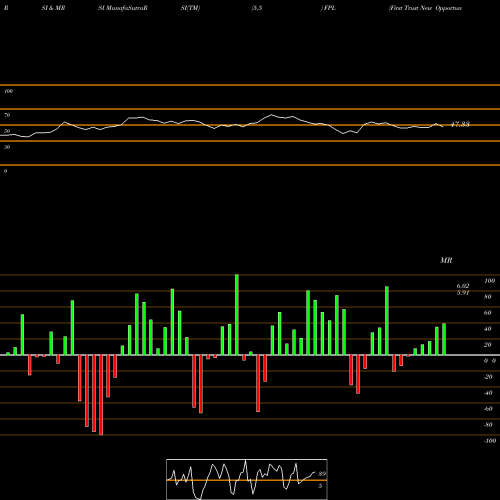Open the mini oscillator chart thumbnail
Image resolution: width=500 pixels, height=500 pixels.
(247, 479)
